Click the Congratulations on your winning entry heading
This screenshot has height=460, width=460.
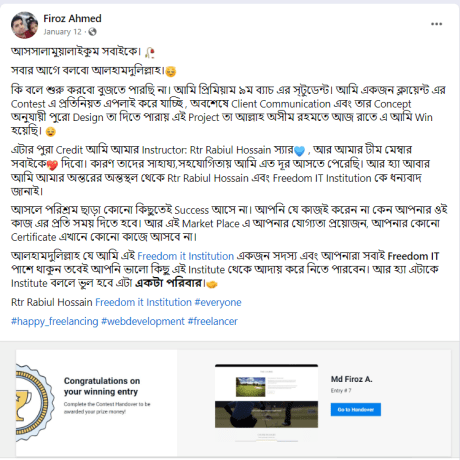[102, 386]
